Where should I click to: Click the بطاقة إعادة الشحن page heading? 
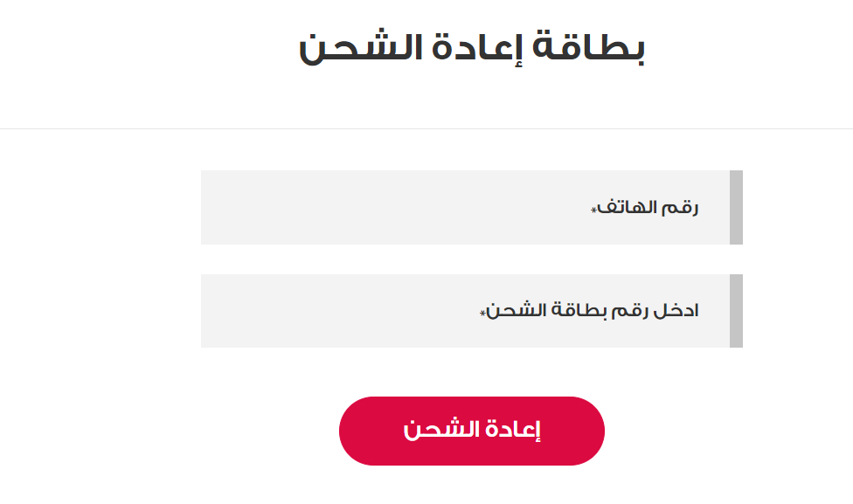(472, 50)
